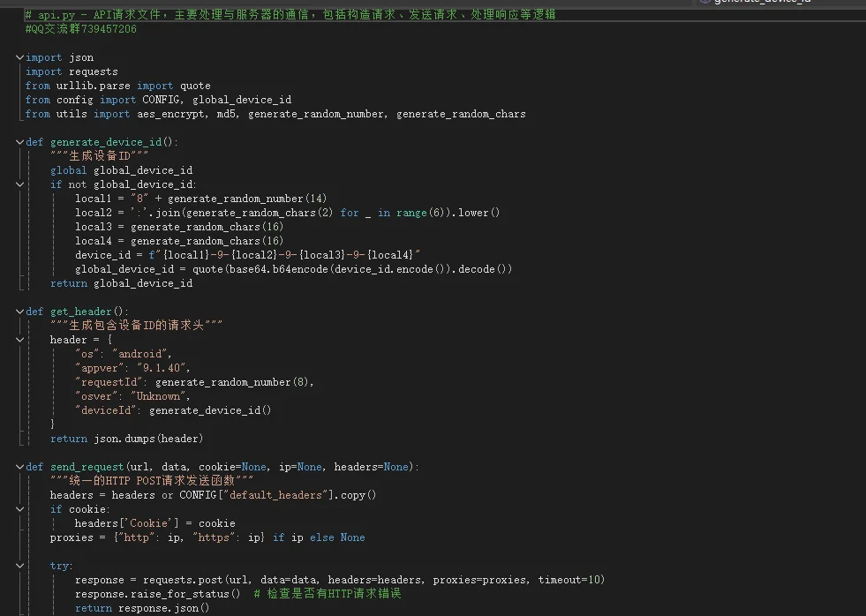Collapse the get_header function definition

pos(19,312)
